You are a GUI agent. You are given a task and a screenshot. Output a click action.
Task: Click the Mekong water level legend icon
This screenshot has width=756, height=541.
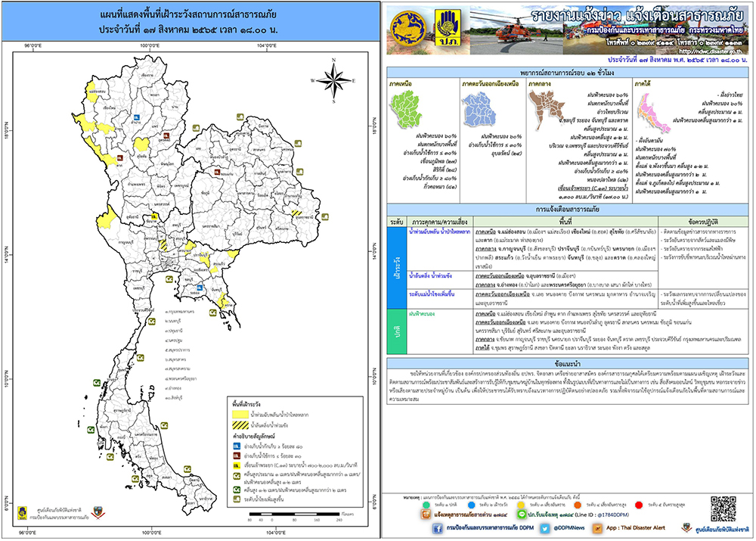click(237, 499)
